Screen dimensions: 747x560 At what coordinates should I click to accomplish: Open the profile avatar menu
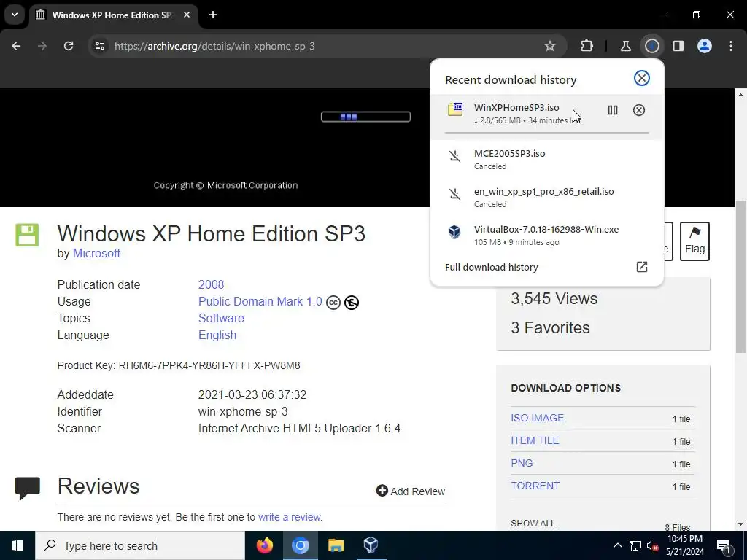[705, 46]
